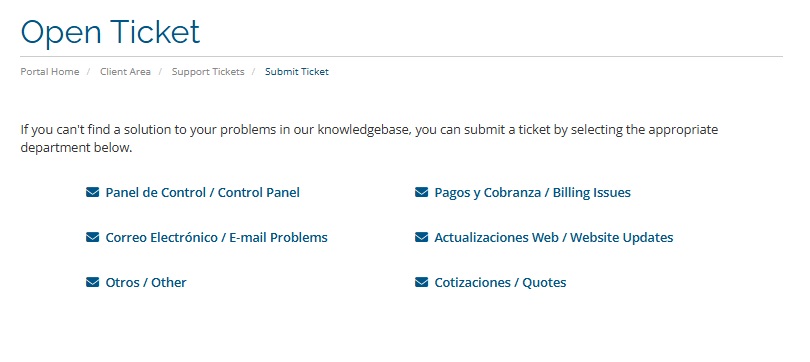
Task: Click envelope icon next to Actualizaciones Web
Action: (422, 238)
